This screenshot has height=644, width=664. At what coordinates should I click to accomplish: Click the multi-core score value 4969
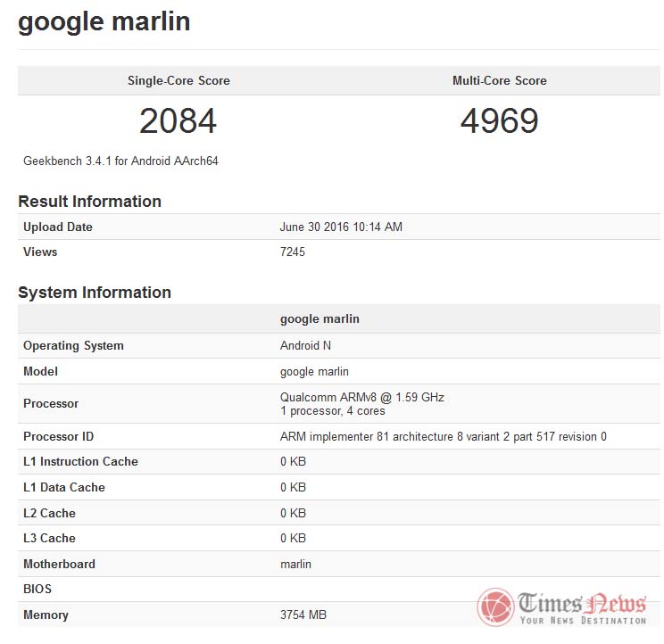499,120
